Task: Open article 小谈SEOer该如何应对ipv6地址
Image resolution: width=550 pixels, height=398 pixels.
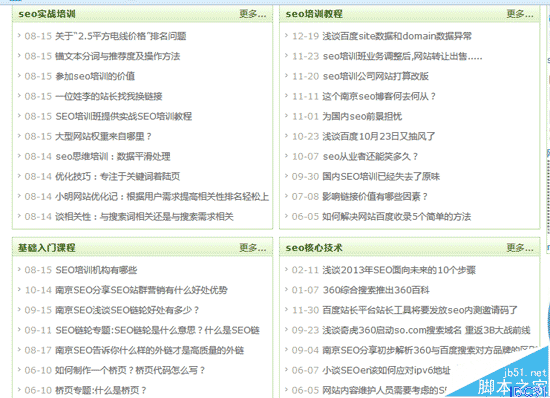Action: (386, 370)
